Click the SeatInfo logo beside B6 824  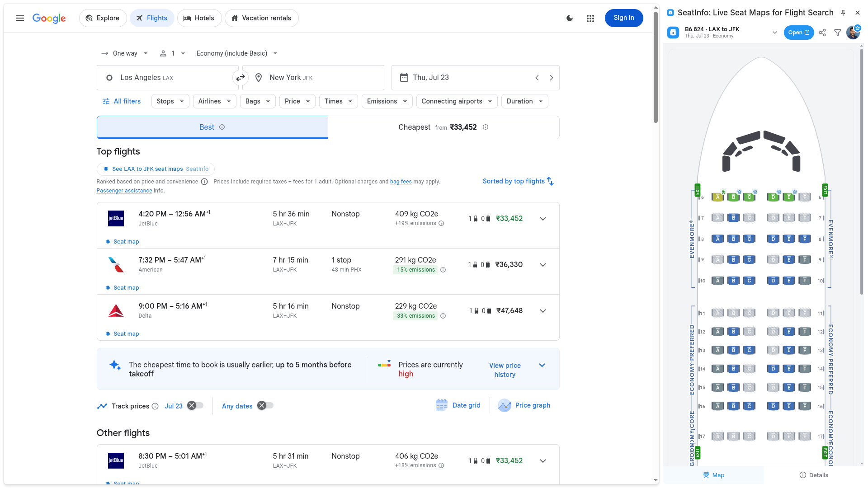pyautogui.click(x=673, y=33)
